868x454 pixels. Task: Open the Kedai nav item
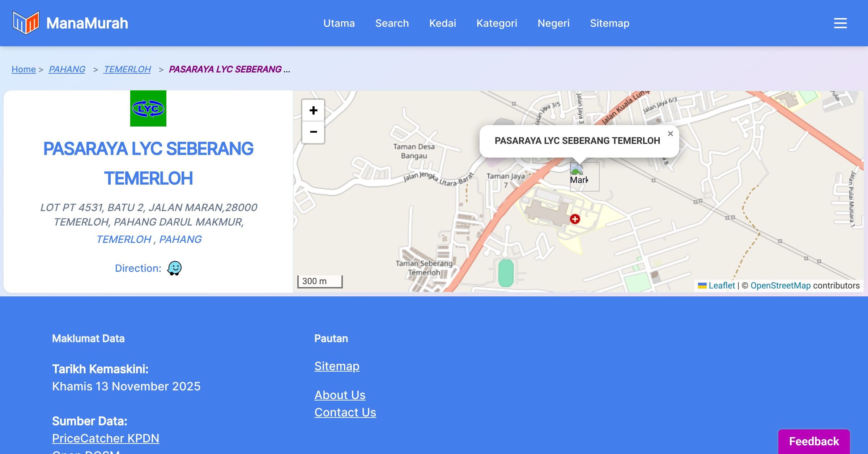click(x=442, y=23)
